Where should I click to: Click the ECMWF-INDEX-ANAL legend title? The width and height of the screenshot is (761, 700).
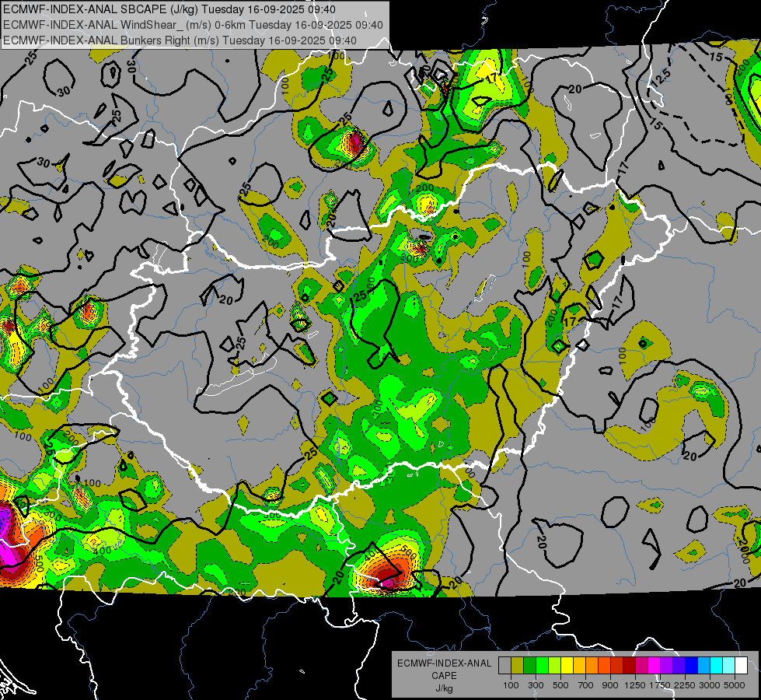pos(444,663)
